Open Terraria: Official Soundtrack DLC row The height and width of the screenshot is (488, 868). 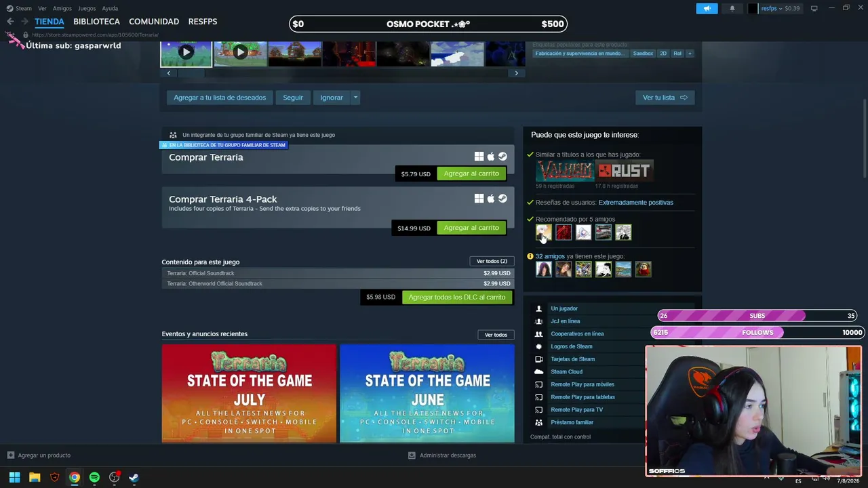point(338,273)
